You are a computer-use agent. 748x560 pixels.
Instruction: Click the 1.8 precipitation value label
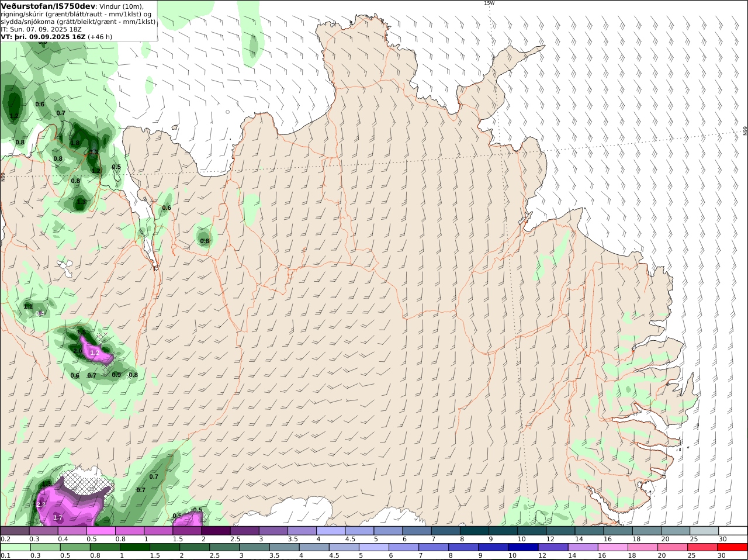point(75,143)
